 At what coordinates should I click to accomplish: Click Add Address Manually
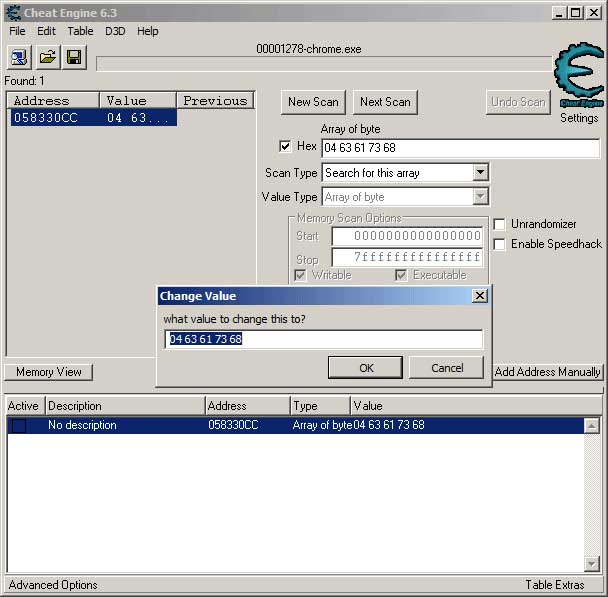pyautogui.click(x=547, y=372)
